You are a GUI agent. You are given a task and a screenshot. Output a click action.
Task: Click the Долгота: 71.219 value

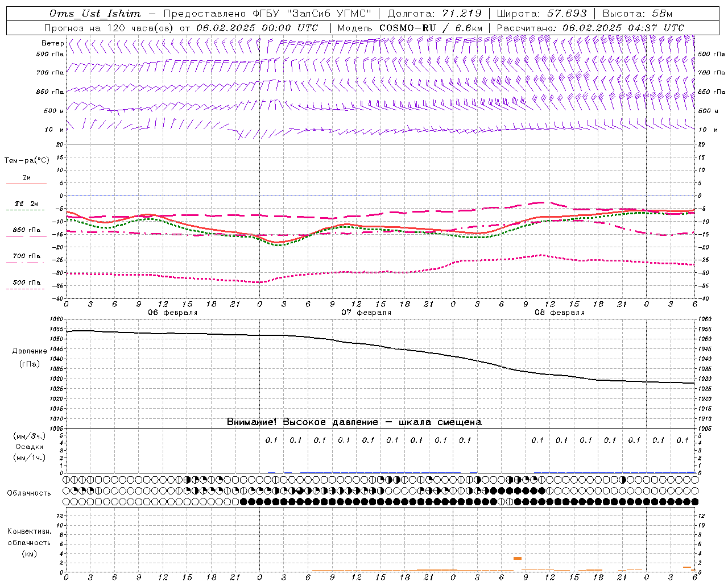click(435, 14)
